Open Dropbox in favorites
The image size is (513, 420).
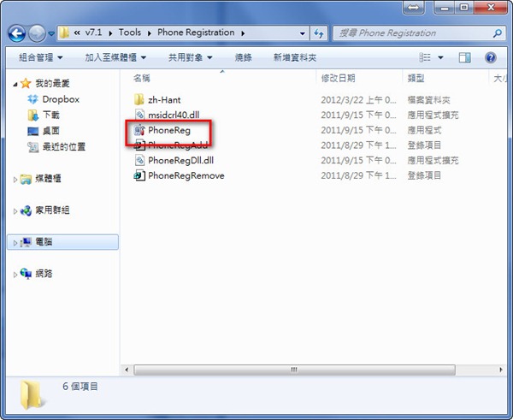(x=54, y=99)
